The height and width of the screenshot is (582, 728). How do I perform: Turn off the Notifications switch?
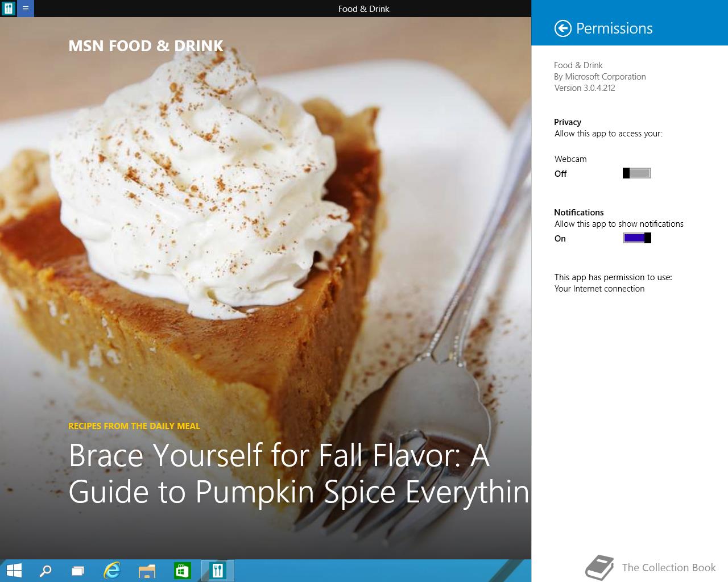637,238
